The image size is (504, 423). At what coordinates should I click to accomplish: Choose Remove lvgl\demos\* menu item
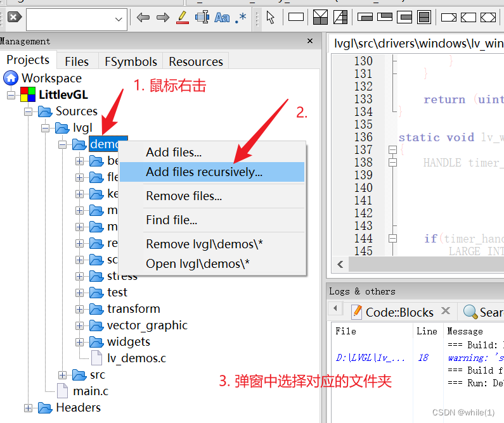tap(212, 244)
